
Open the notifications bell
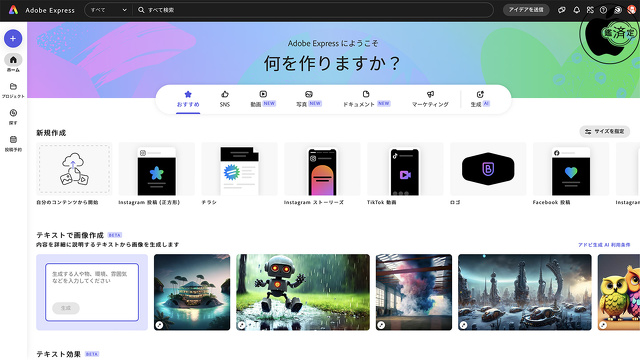click(x=576, y=10)
